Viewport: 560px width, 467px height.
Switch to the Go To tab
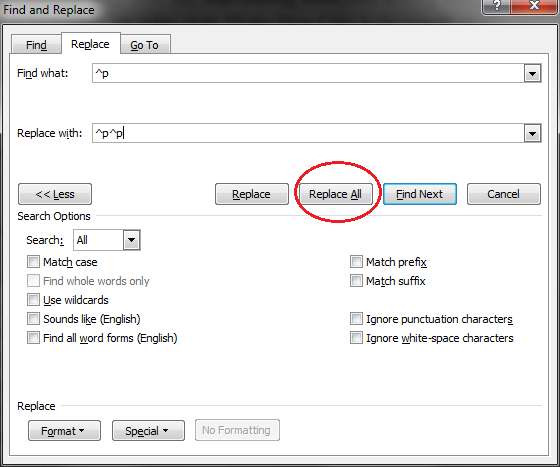tap(145, 45)
